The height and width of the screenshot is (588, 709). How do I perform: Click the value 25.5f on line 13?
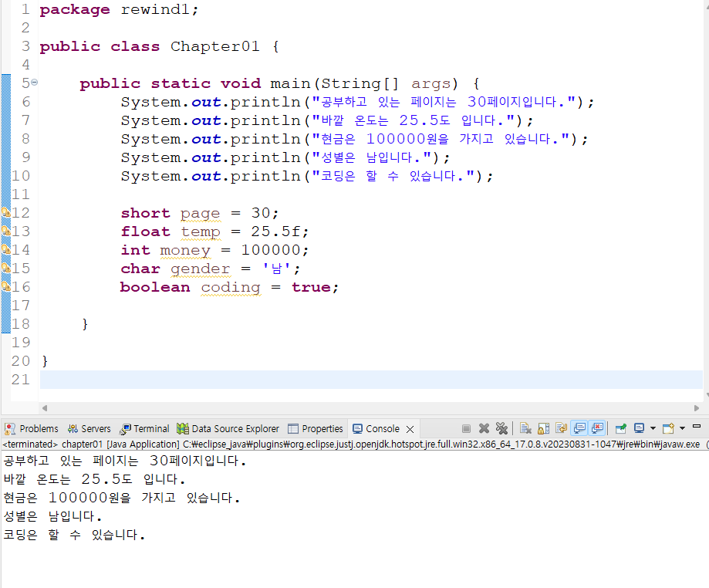coord(276,232)
